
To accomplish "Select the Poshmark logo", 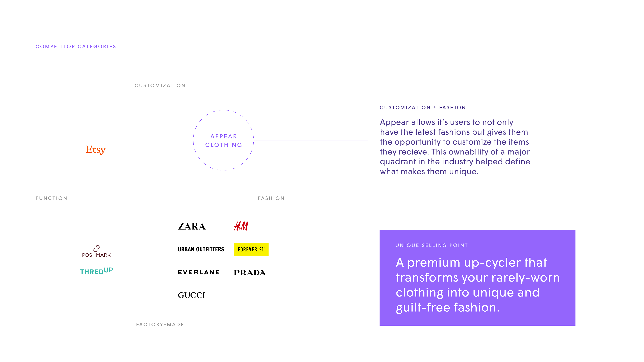I will click(x=96, y=251).
